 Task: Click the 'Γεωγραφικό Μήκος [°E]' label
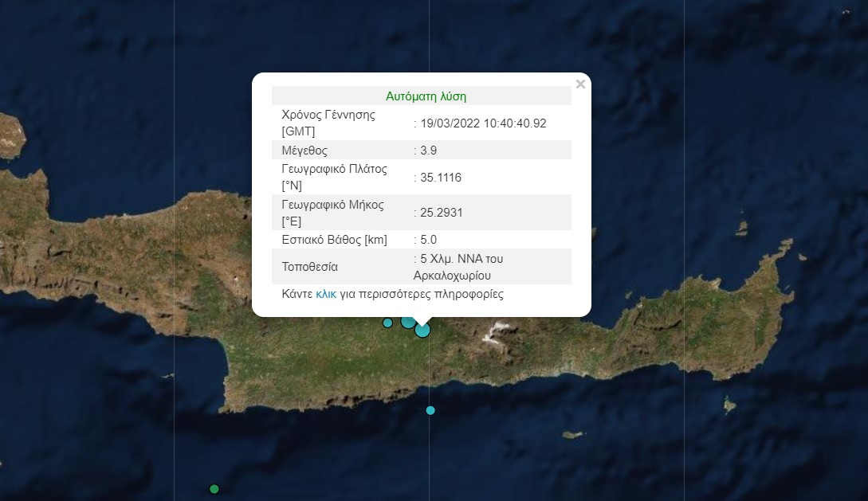pyautogui.click(x=332, y=213)
